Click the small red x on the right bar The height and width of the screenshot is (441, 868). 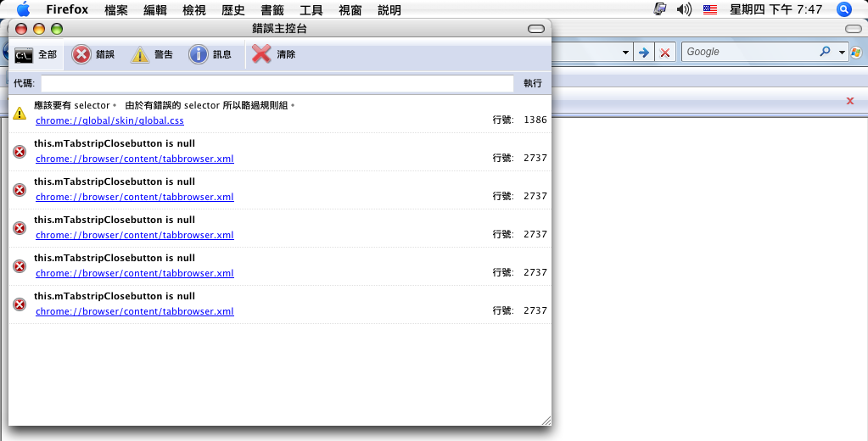coord(849,101)
